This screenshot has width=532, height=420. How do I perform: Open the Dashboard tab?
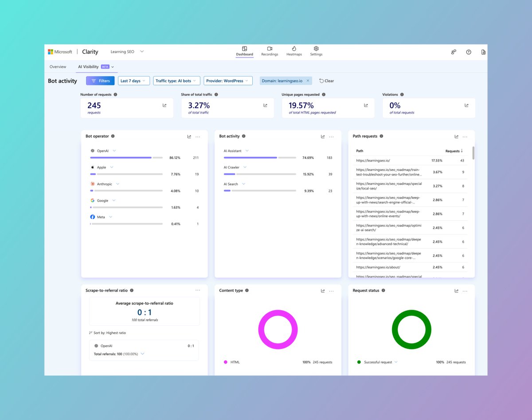click(244, 51)
